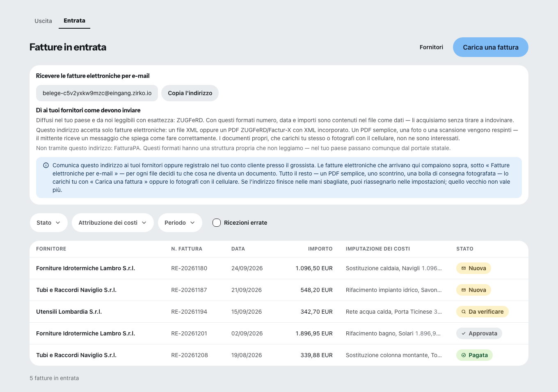Click the Da verificare status badge
Screen dimensions: 558x392
click(483, 312)
